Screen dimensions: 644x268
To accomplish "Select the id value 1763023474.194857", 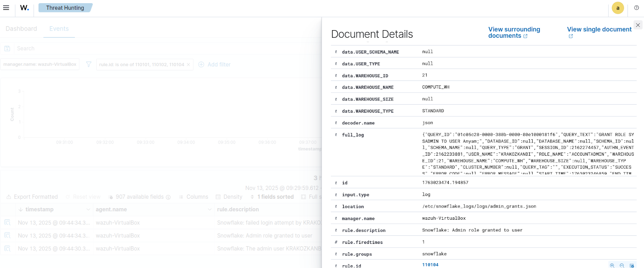I will 445,182.
